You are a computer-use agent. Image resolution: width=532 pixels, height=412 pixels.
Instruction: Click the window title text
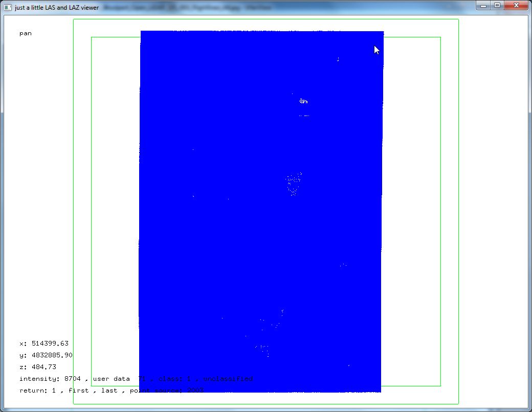coord(57,8)
